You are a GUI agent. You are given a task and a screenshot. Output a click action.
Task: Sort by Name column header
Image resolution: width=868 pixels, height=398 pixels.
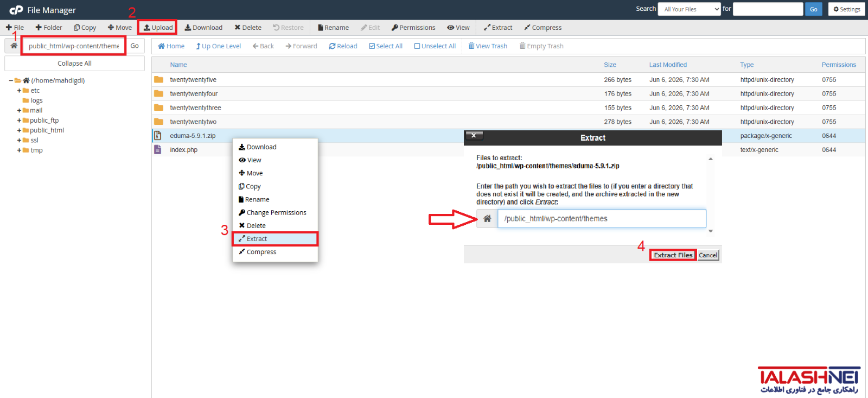tap(178, 65)
